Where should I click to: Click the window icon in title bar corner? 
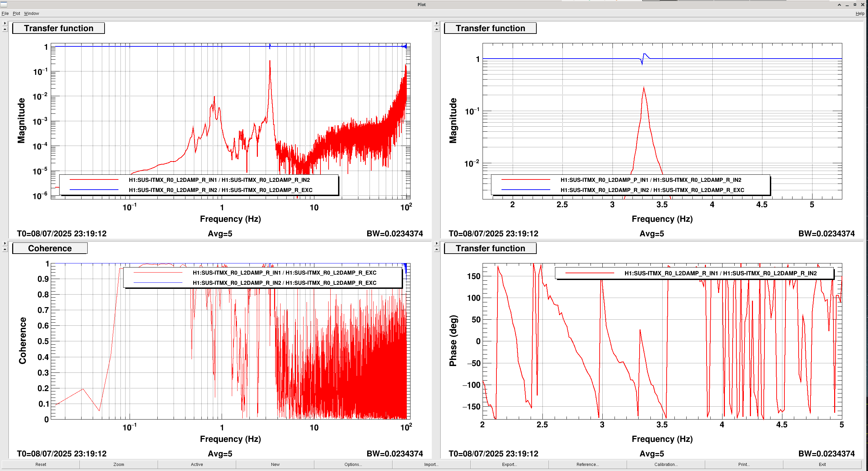coord(4,4)
